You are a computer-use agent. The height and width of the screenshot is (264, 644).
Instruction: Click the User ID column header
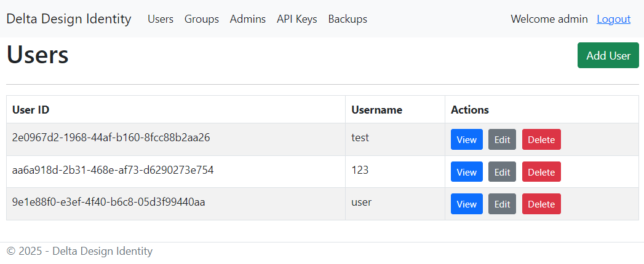coord(31,110)
